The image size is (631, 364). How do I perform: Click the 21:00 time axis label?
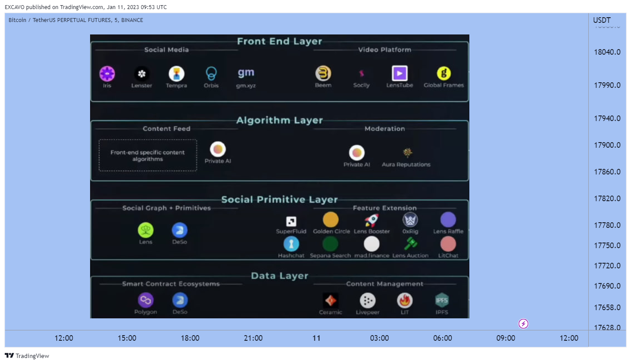tap(253, 338)
